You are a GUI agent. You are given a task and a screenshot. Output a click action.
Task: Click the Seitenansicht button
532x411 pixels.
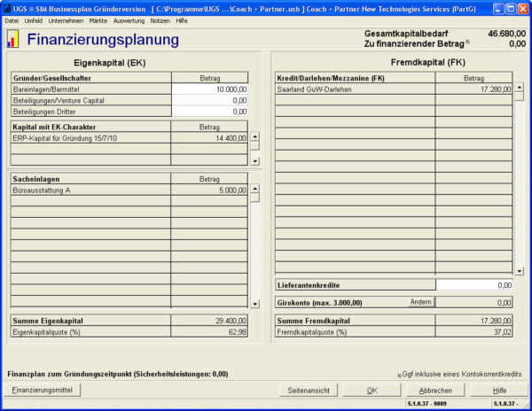point(309,391)
